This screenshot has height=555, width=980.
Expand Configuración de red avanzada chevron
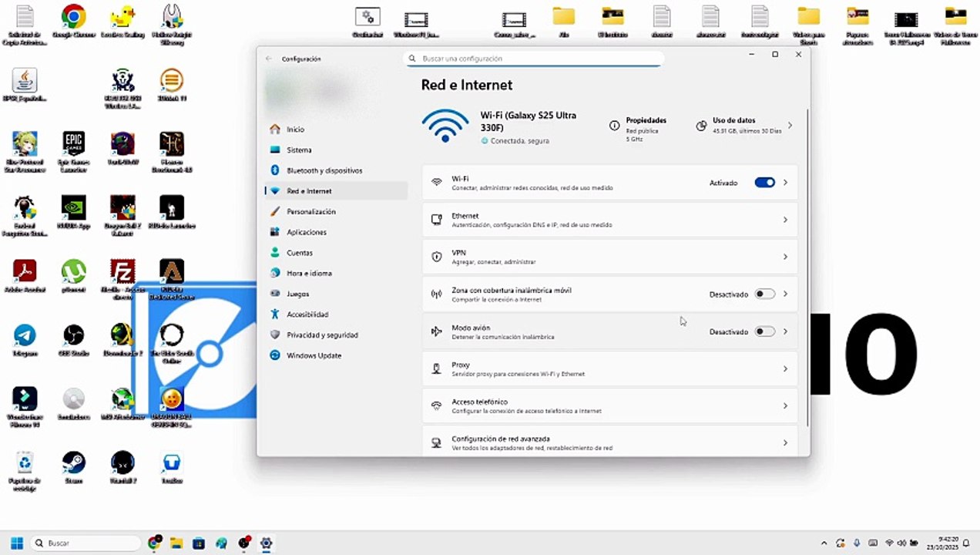[785, 442]
